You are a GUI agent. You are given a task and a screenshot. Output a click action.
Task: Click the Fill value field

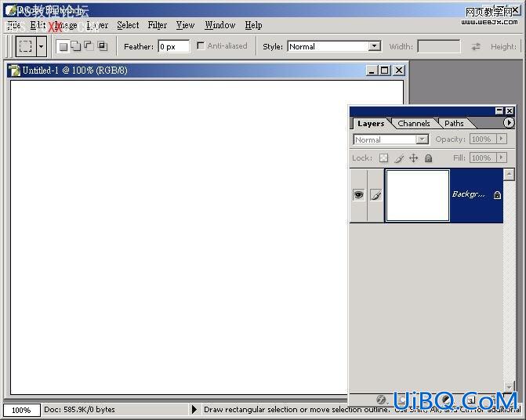click(483, 157)
